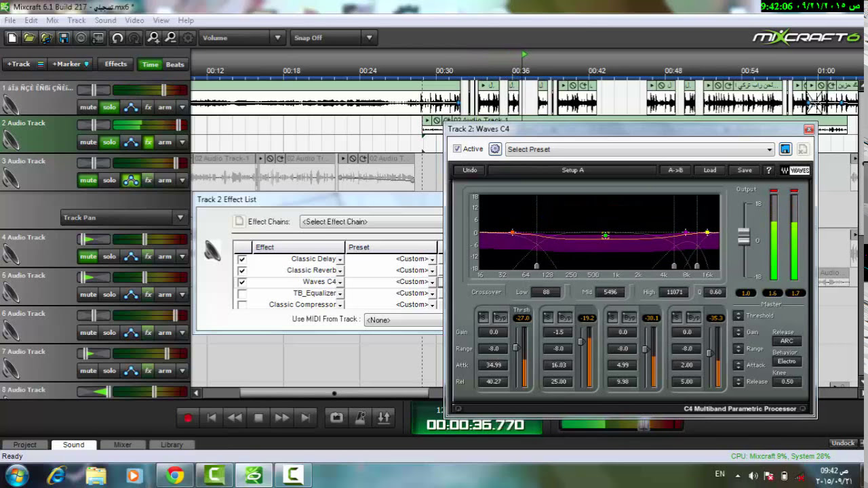868x488 pixels.
Task: Click A->B in Waves C4
Action: coord(675,170)
